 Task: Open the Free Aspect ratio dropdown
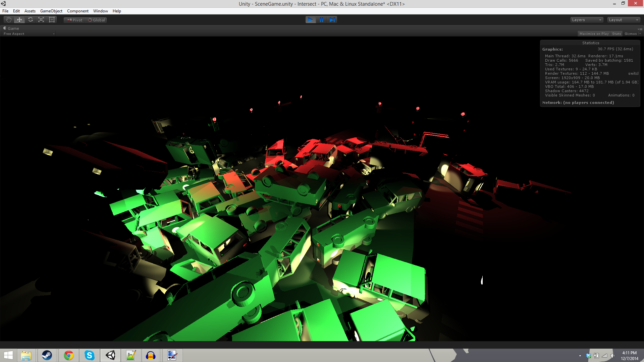29,34
